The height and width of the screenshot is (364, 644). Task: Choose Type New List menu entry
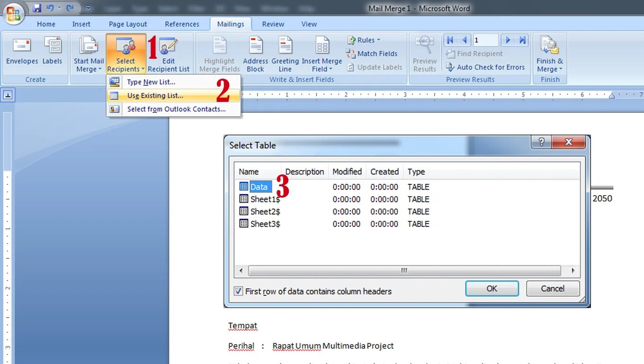pos(174,82)
